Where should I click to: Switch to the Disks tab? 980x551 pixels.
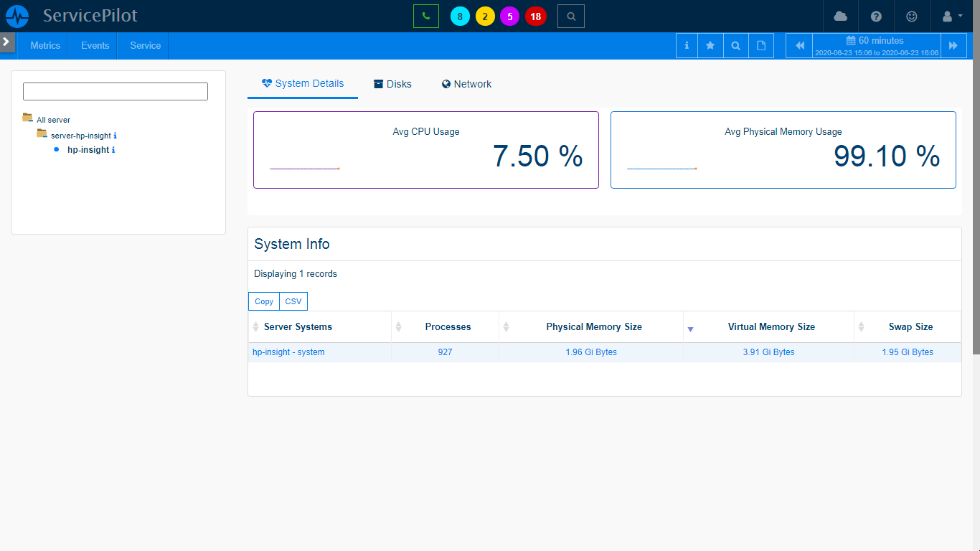click(392, 84)
